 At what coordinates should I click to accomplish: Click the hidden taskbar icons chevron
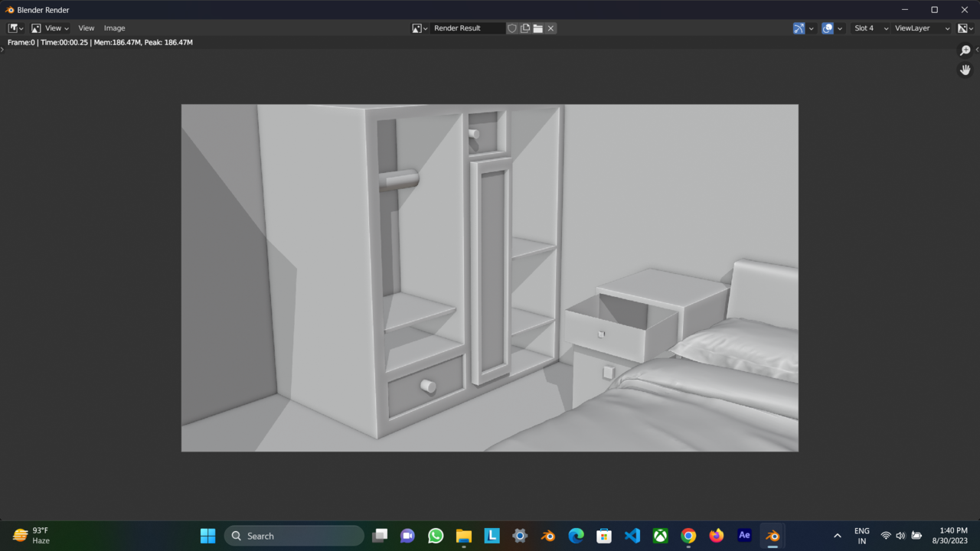tap(838, 536)
